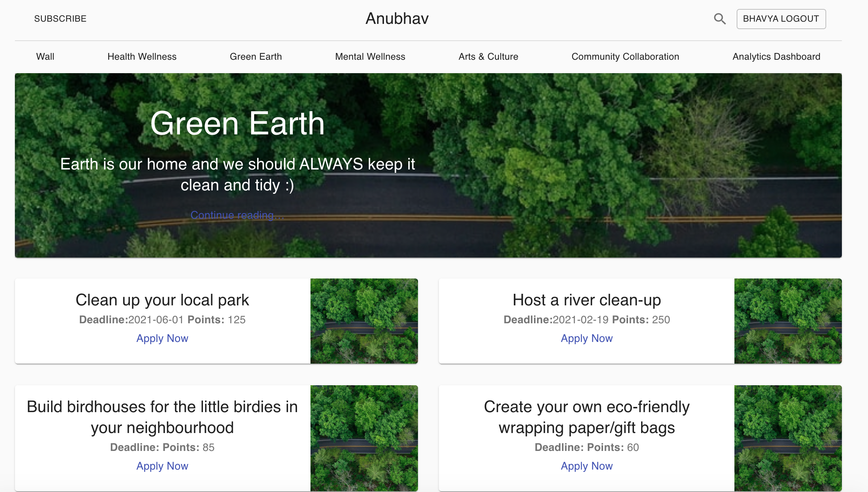Click the SUBSCRIBE button
Viewport: 868px width, 492px height.
60,19
